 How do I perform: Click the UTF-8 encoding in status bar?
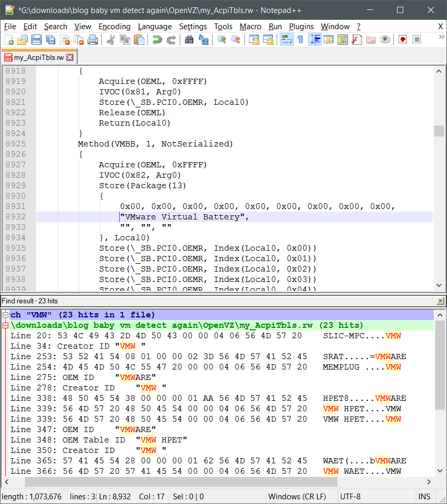pos(350,497)
